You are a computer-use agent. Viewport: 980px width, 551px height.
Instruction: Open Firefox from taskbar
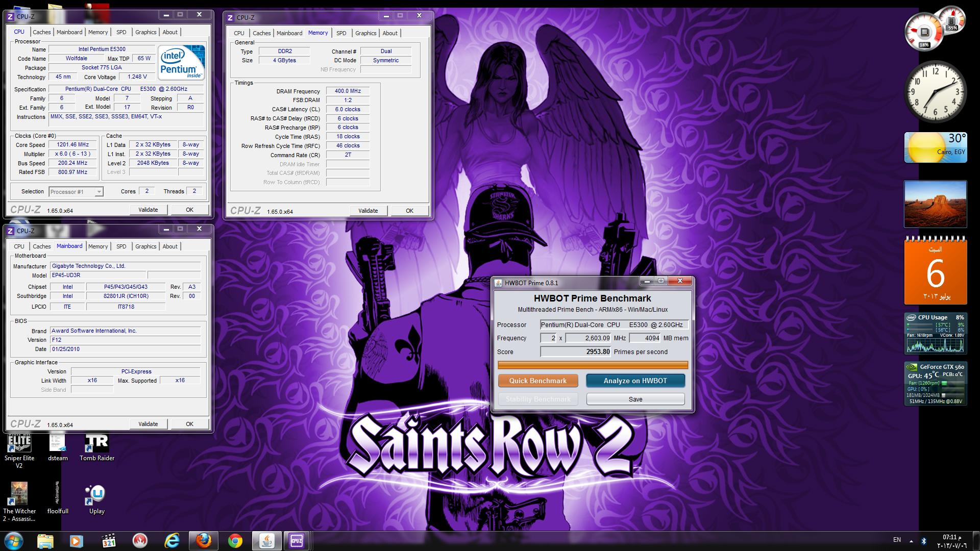coord(203,541)
